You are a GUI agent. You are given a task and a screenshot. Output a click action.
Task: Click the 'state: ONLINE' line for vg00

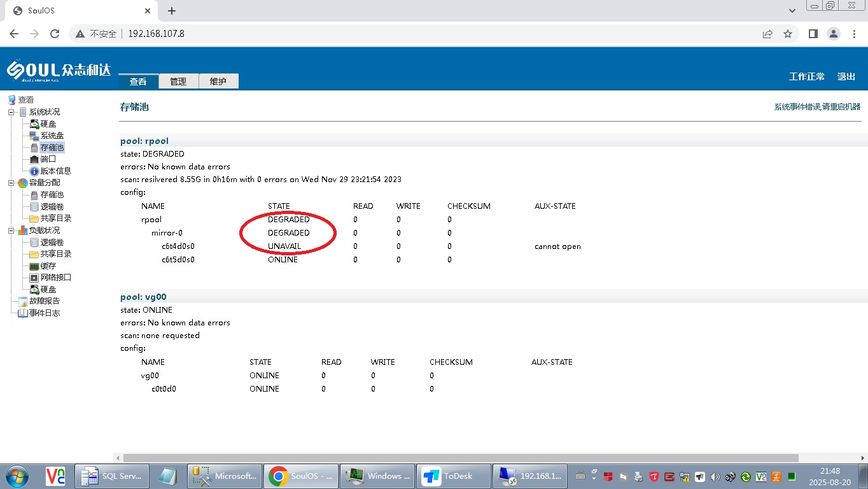point(146,310)
